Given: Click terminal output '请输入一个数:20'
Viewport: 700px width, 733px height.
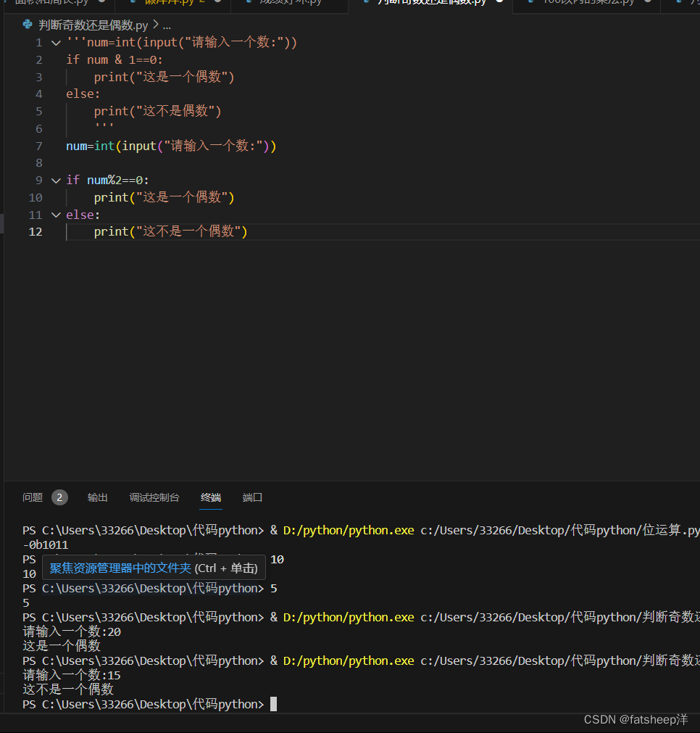Looking at the screenshot, I should 72,632.
